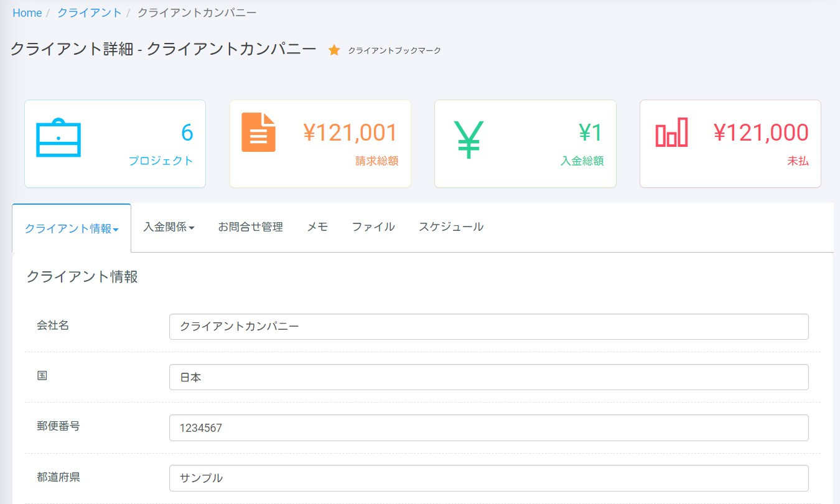The width and height of the screenshot is (840, 504).
Task: Click クライアントブックマーク label
Action: point(394,50)
